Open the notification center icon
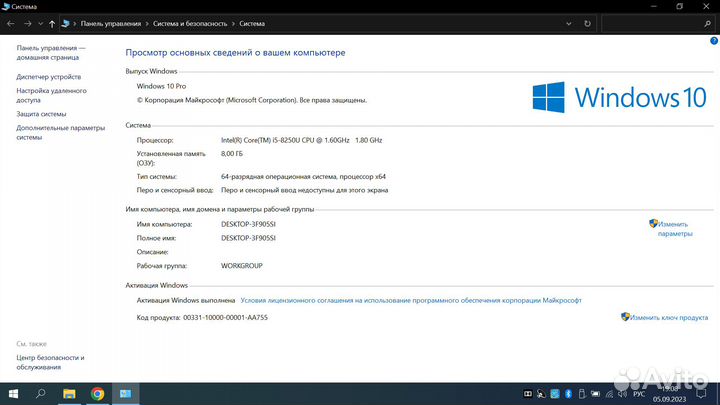The height and width of the screenshot is (405, 720). (701, 394)
